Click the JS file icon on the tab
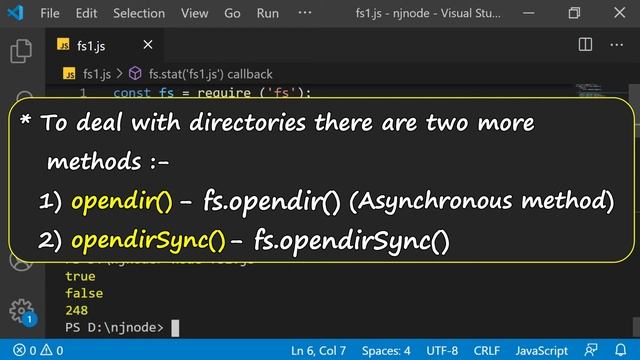The width and height of the screenshot is (640, 360). point(63,44)
